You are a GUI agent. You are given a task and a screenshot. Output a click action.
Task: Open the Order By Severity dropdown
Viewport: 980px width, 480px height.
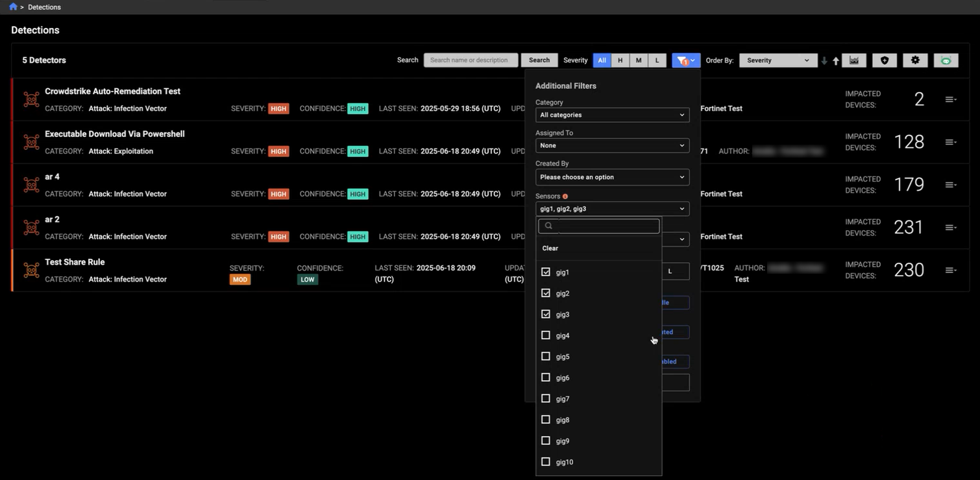[x=778, y=60]
